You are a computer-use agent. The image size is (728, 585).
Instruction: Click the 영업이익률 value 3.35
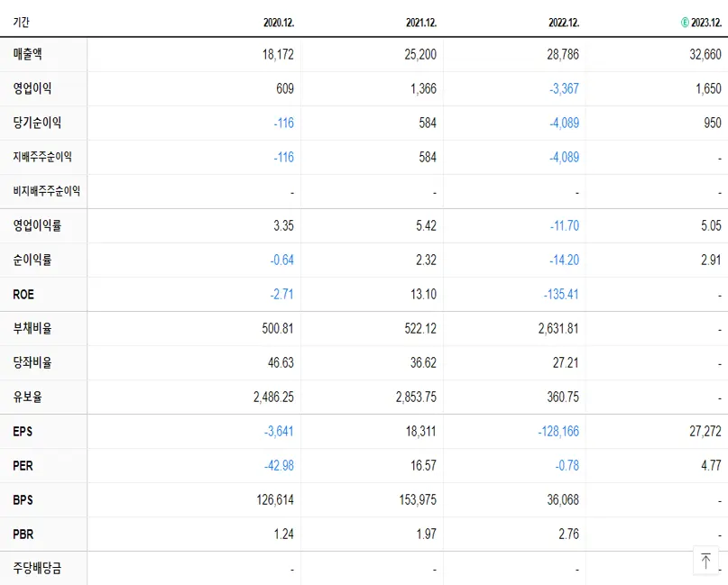coord(283,226)
